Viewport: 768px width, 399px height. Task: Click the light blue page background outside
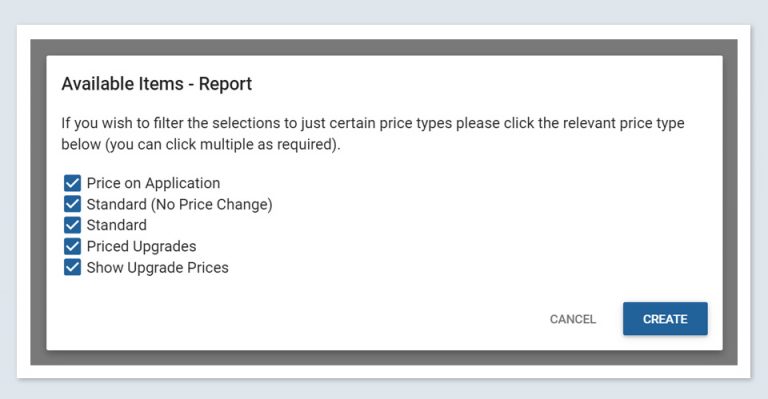coord(384,12)
